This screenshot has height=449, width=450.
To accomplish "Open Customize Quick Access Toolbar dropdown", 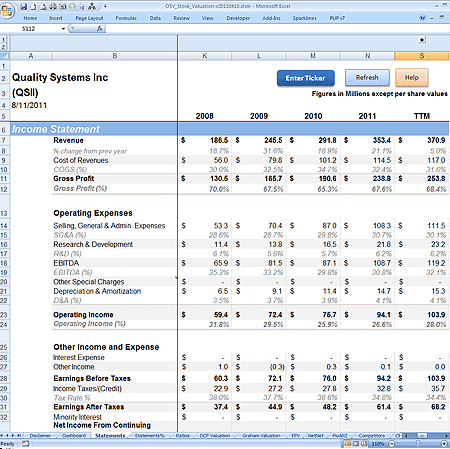I will [105, 6].
